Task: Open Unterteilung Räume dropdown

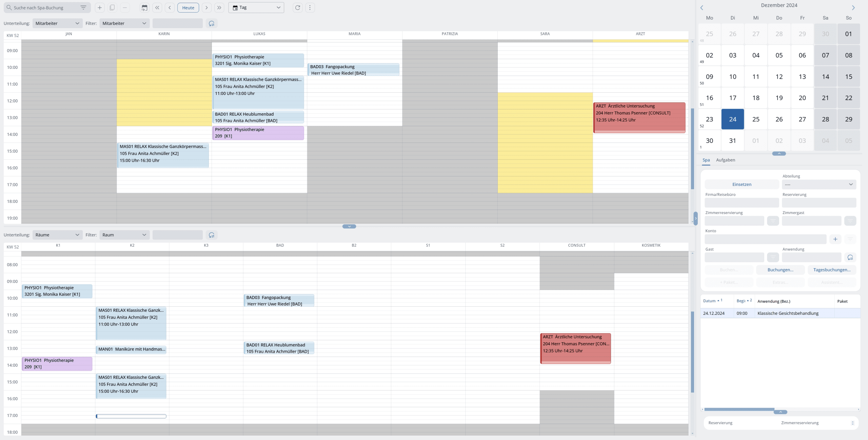Action: tap(57, 235)
